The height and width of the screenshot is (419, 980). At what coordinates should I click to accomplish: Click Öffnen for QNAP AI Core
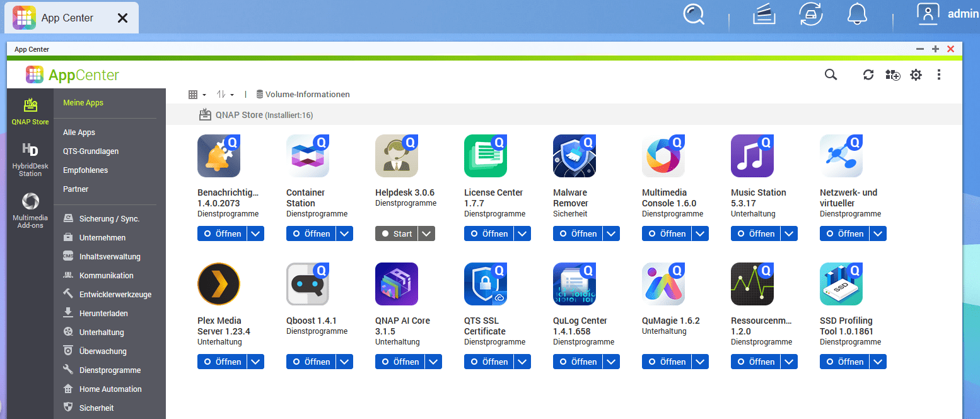(x=400, y=362)
